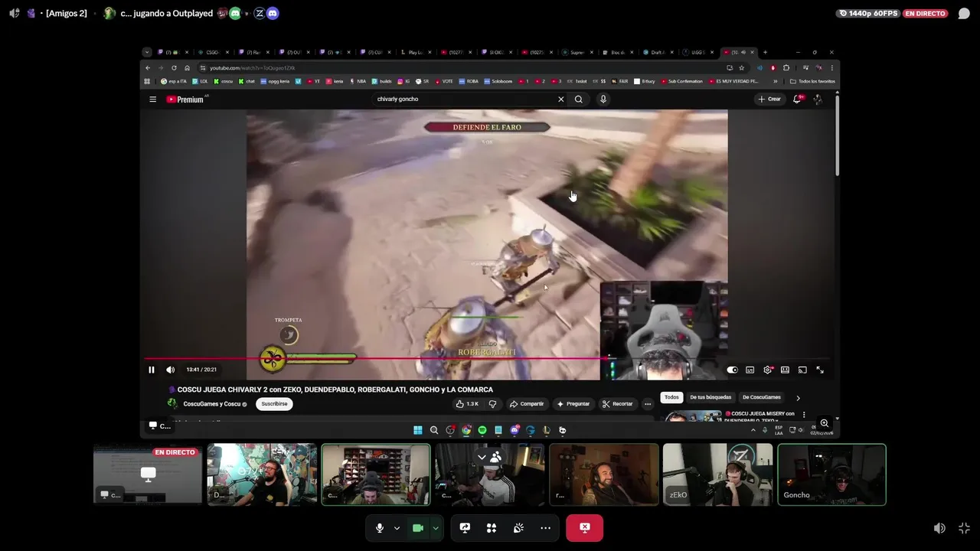Enter YouTube player full screen
Image resolution: width=980 pixels, height=551 pixels.
820,370
